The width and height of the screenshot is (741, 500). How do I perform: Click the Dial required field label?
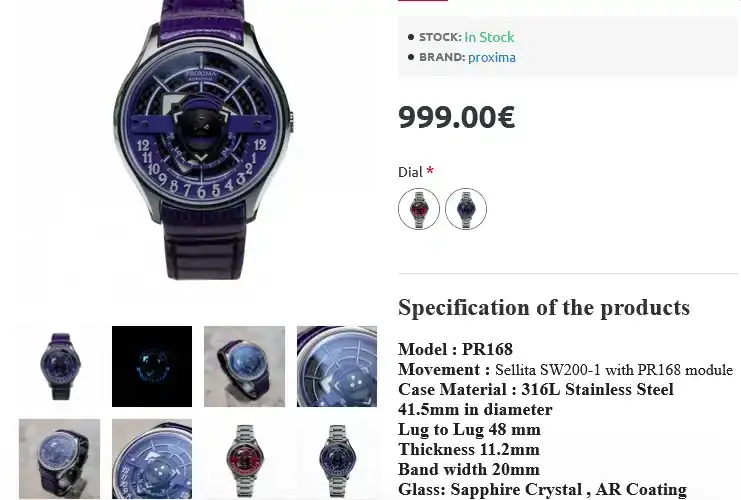tap(416, 172)
